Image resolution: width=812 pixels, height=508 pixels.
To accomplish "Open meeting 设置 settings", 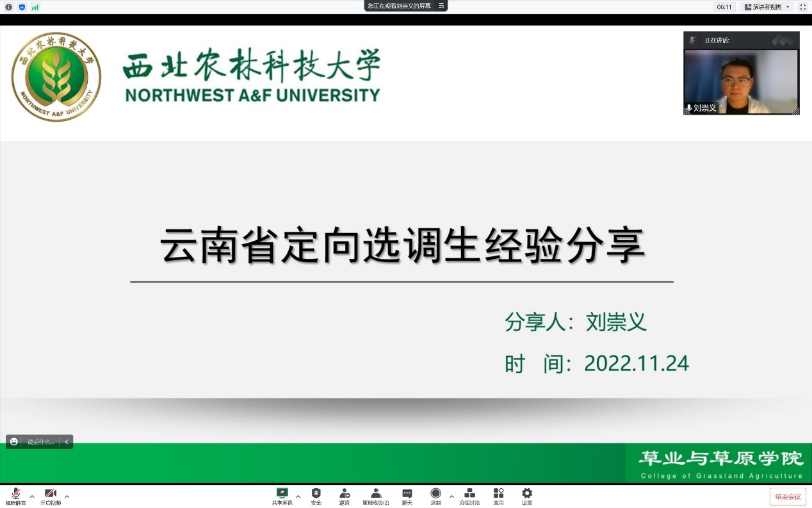I will coord(526,495).
